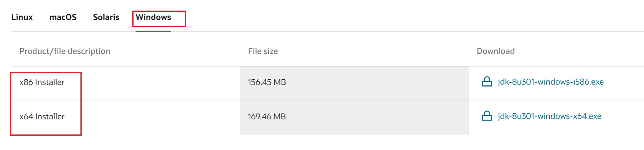Screen dimensions: 644x150
Task: Download jdk-8u301-windows-i586.exe
Action: pos(550,82)
